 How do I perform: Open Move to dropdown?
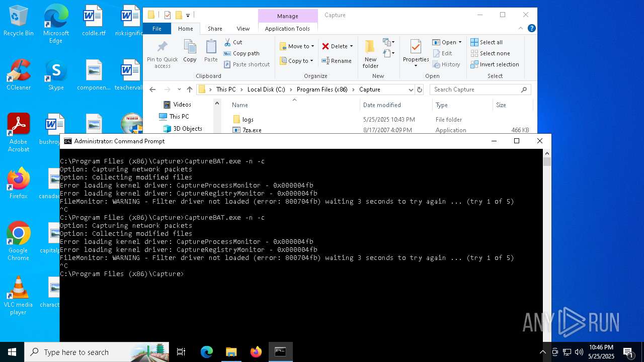(297, 46)
